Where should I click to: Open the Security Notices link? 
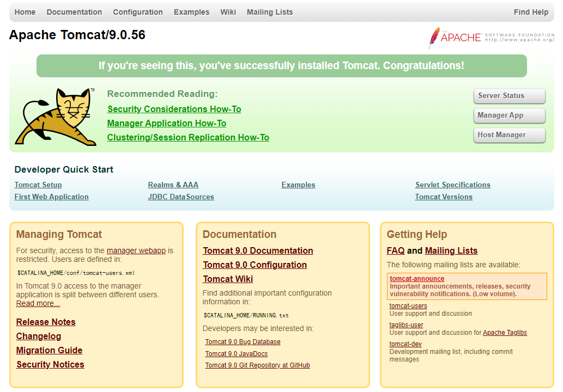click(50, 364)
